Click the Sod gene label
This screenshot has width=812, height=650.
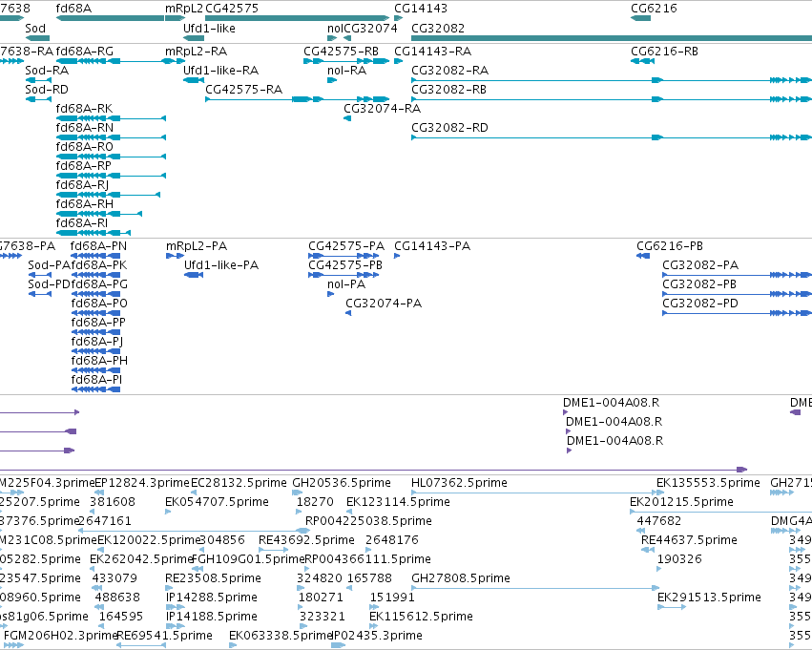pos(35,29)
